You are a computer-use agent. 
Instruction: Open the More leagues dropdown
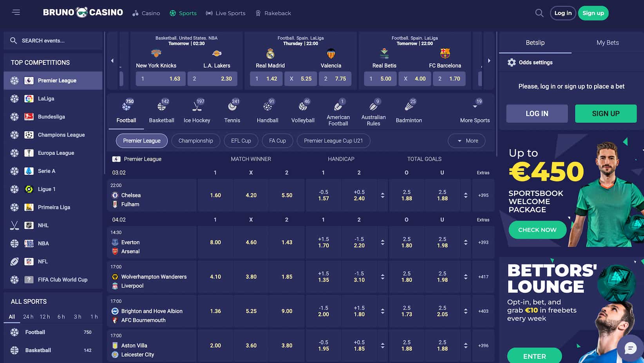(x=467, y=141)
